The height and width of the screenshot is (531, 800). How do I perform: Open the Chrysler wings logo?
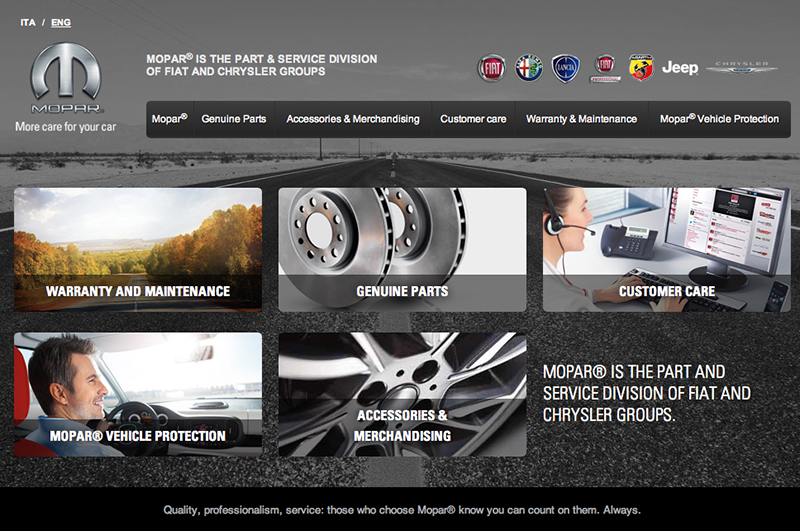pos(742,68)
